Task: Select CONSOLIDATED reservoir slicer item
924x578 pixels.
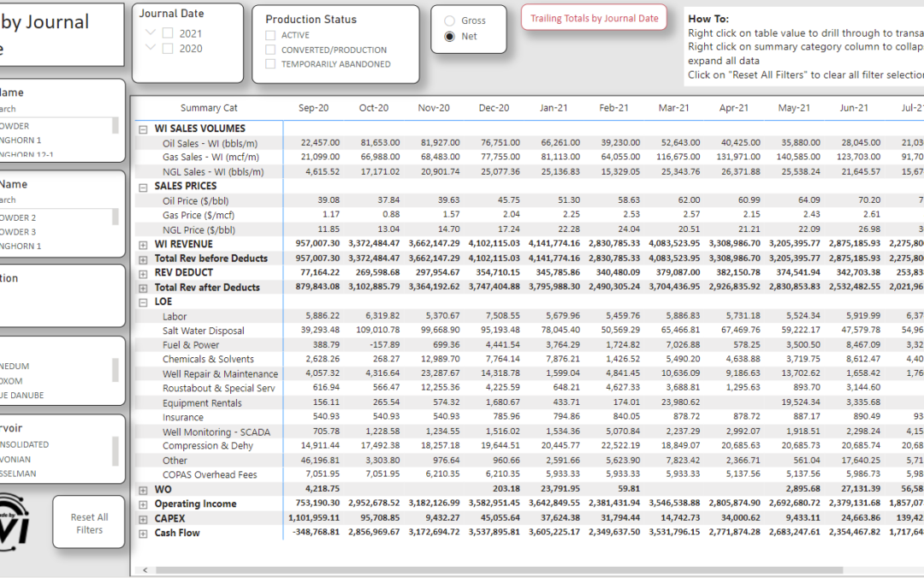Action: click(24, 444)
